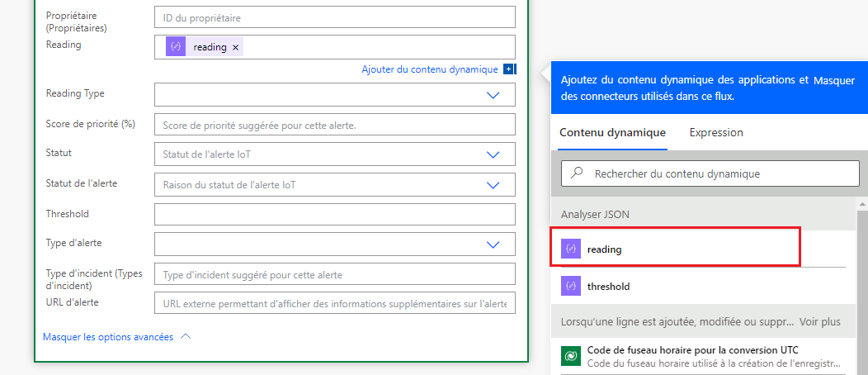Select the threshold dynamic content item
This screenshot has width=868, height=375.
[703, 287]
